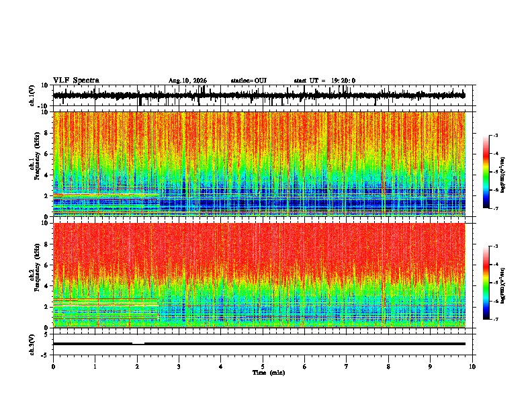Click the "-7" label on ch.2 color scale
Screen dimensions: 532x411
pyautogui.click(x=496, y=320)
